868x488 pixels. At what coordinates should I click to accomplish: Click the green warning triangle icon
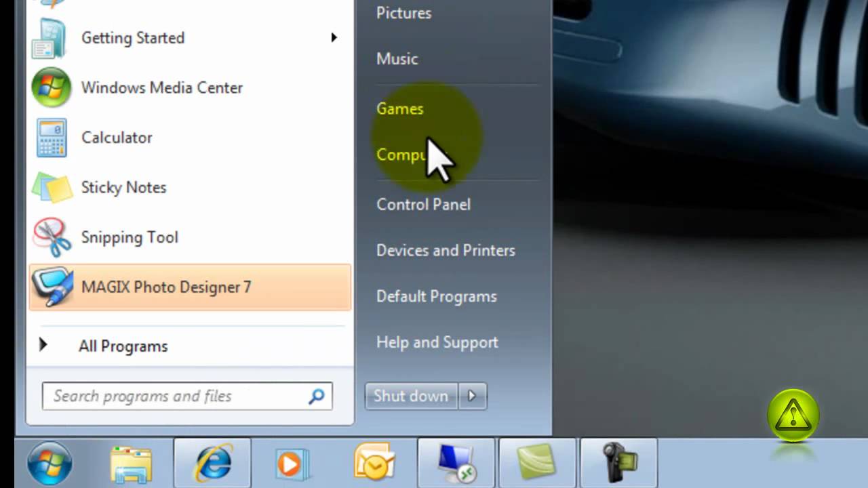click(x=793, y=415)
